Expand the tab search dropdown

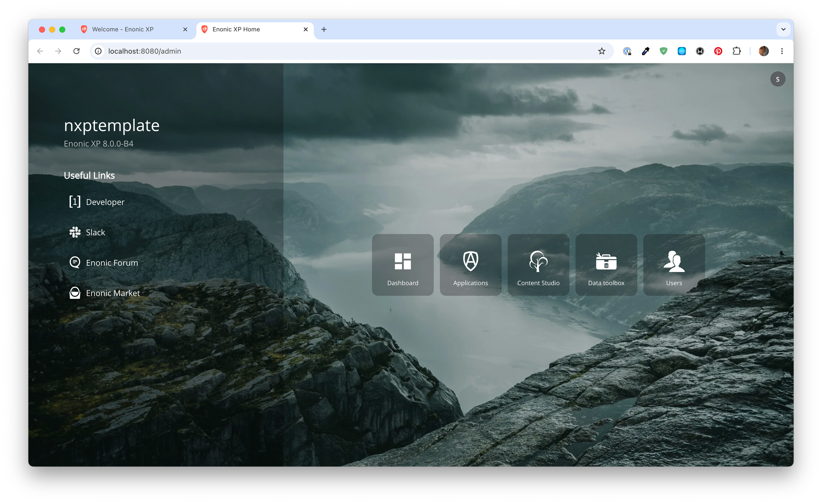[783, 29]
